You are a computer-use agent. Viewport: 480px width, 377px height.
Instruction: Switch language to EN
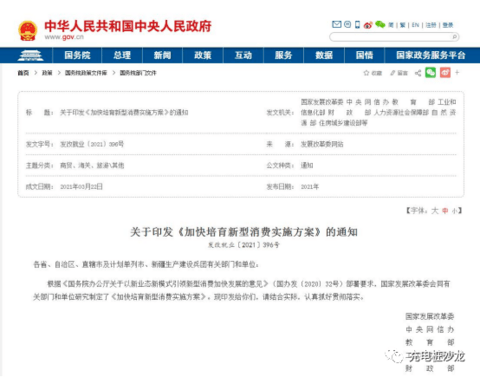tap(415, 25)
